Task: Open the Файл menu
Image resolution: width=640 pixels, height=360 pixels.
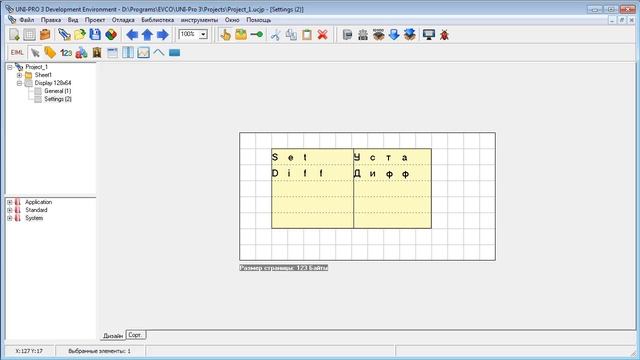Action: tap(27, 20)
